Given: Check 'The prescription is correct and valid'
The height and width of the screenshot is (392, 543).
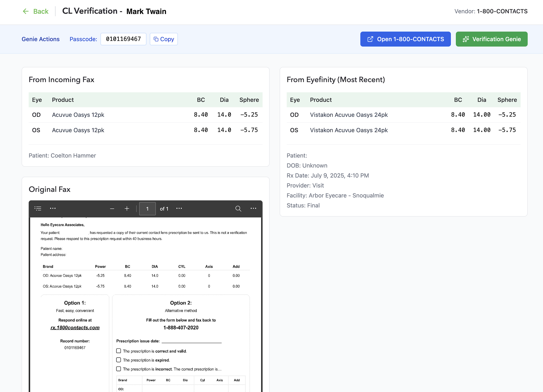Looking at the screenshot, I should point(119,351).
